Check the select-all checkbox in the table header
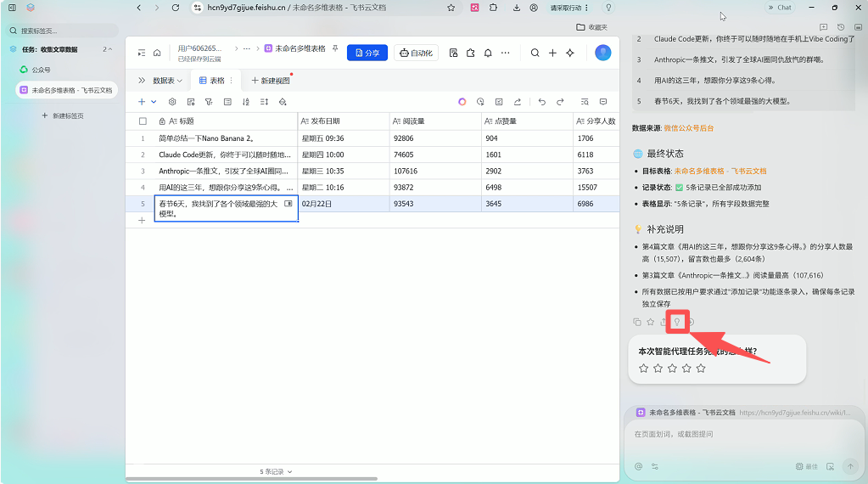Image resolution: width=868 pixels, height=484 pixels. (x=143, y=121)
